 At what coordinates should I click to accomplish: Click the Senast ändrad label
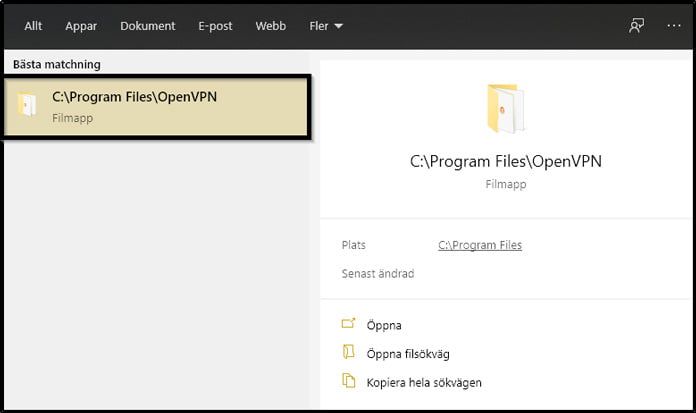[x=378, y=274]
